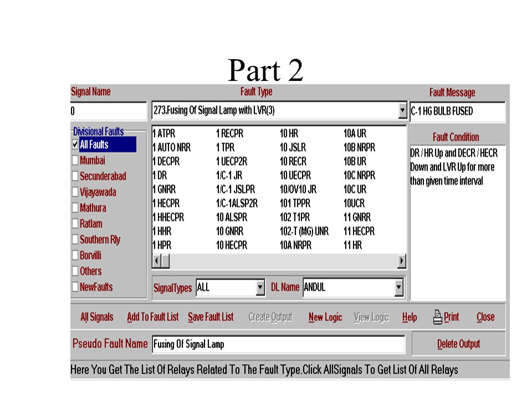Image resolution: width=532 pixels, height=399 pixels.
Task: Select relay 10 JSLR
Action: coord(293,147)
